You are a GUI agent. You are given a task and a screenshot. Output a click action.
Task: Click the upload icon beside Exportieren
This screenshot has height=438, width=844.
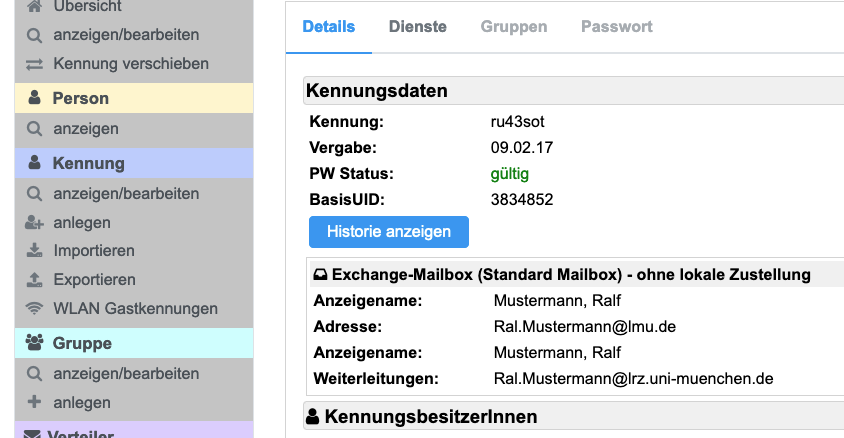click(x=34, y=280)
